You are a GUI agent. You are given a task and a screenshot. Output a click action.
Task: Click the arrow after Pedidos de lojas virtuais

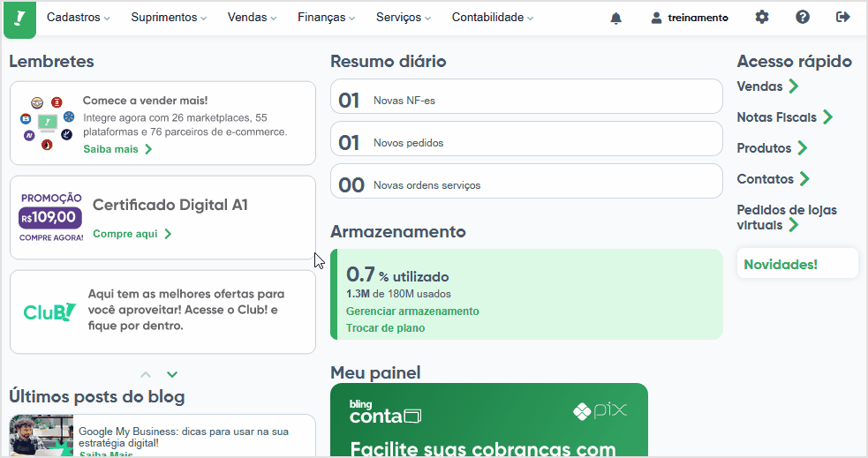(x=794, y=225)
